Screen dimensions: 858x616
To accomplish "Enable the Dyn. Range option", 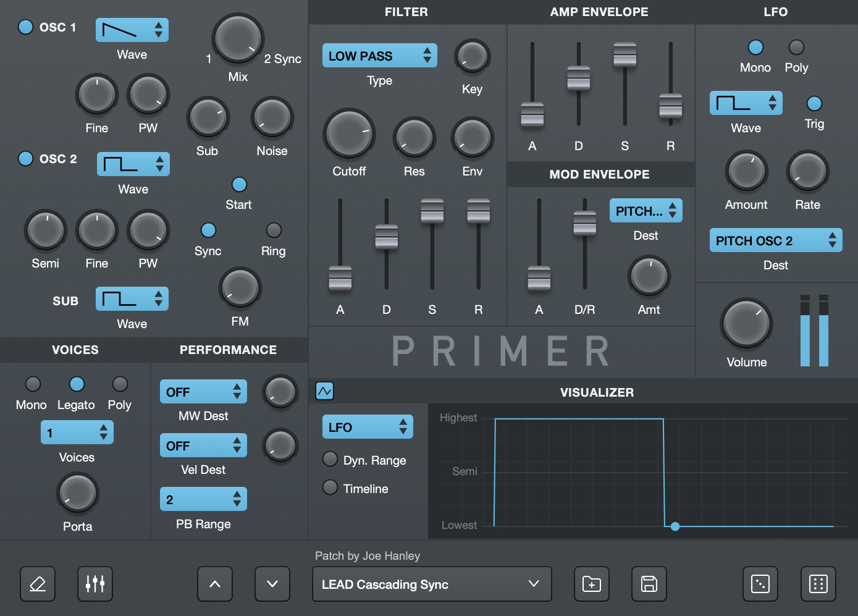I will pyautogui.click(x=330, y=460).
